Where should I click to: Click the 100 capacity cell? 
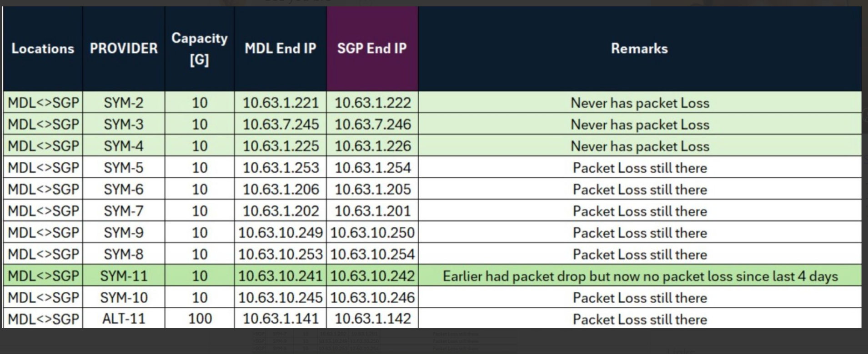pyautogui.click(x=200, y=319)
